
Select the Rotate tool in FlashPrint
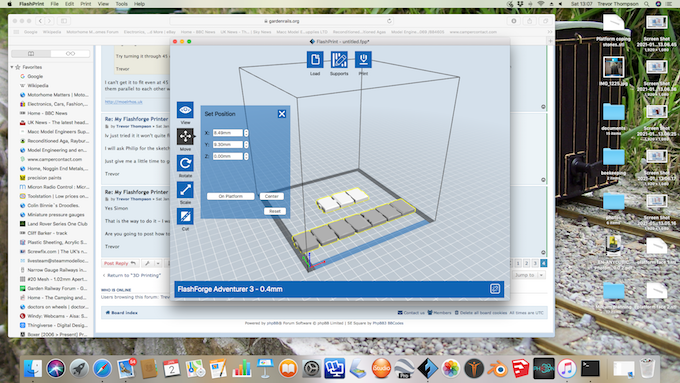pyautogui.click(x=185, y=163)
